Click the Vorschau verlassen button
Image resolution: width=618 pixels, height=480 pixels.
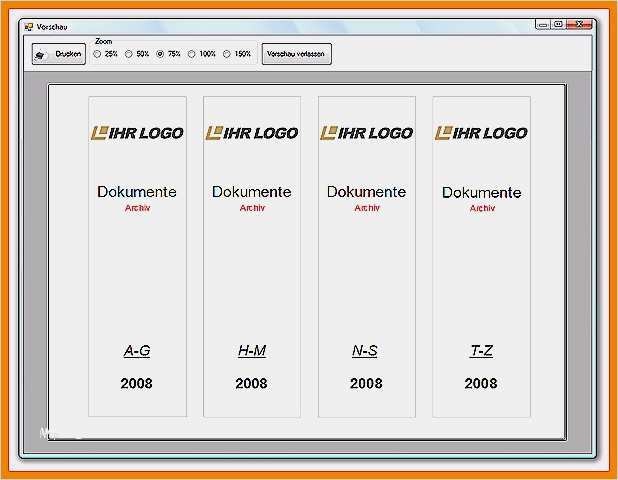click(x=296, y=54)
